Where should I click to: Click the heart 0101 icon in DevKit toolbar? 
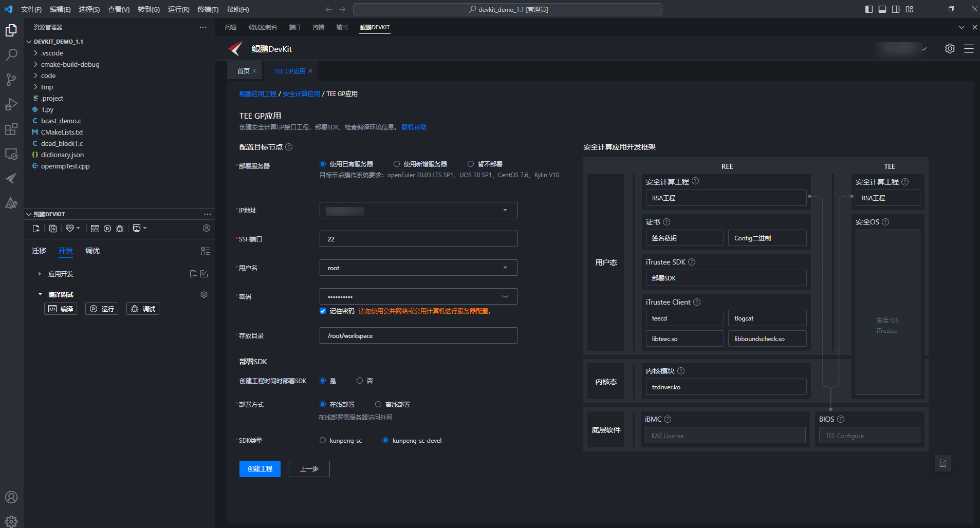70,228
